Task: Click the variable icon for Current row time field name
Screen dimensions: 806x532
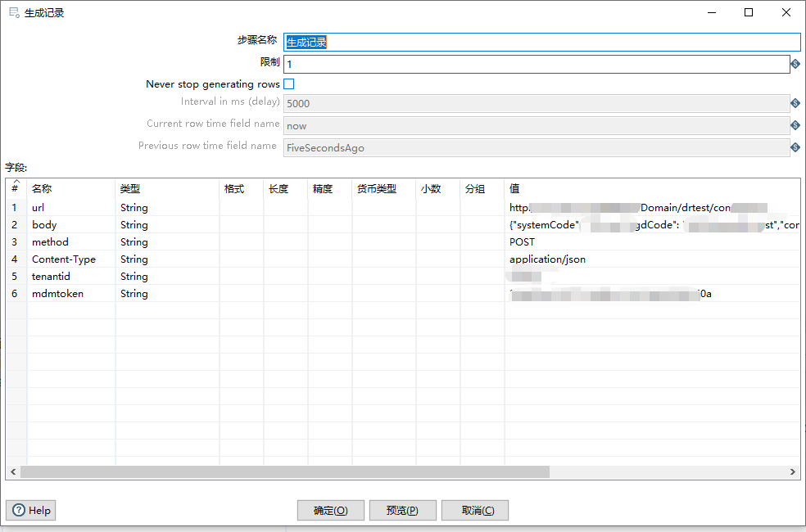Action: (x=794, y=124)
